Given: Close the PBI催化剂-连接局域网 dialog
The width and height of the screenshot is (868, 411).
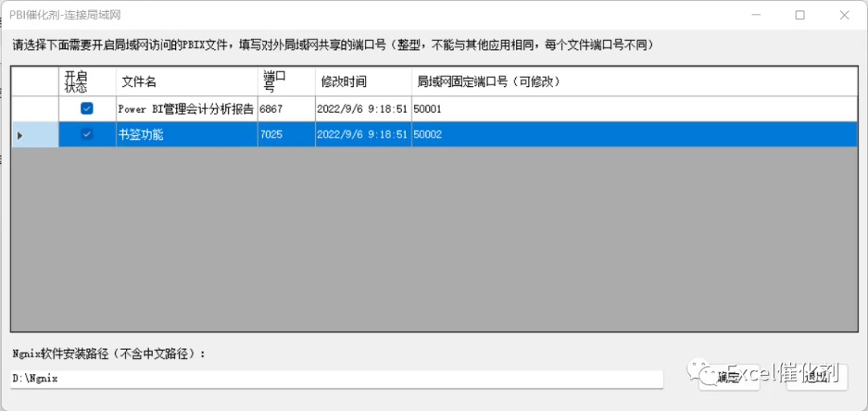Looking at the screenshot, I should coord(844,15).
